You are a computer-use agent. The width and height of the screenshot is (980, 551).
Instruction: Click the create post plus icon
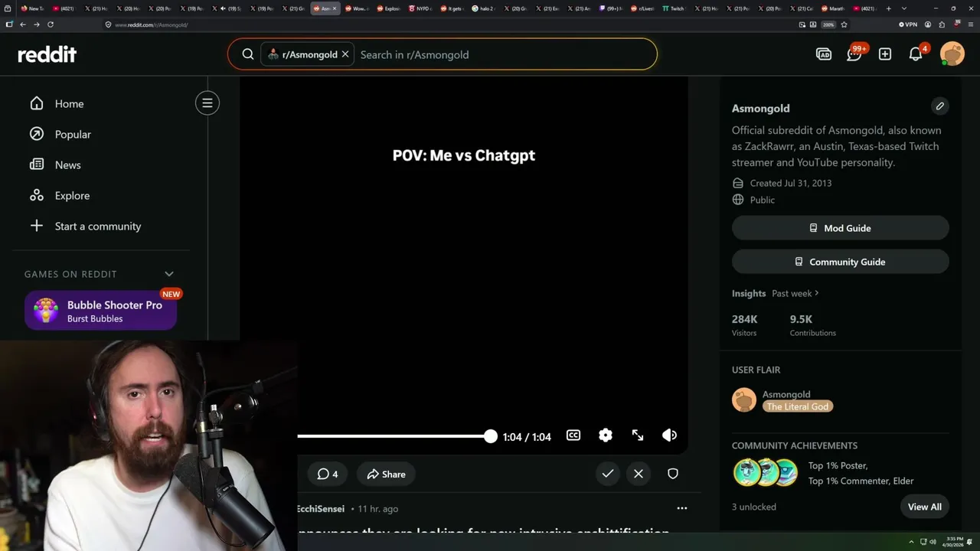885,54
